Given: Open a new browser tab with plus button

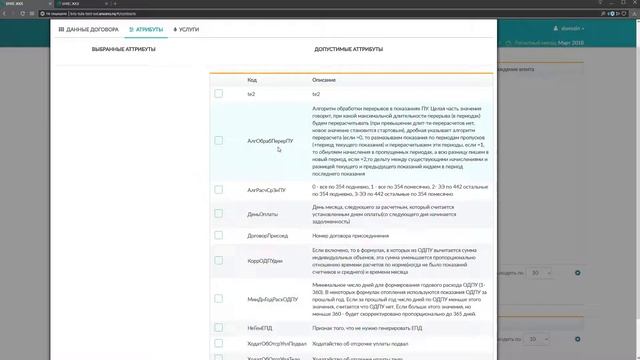Looking at the screenshot, I should [115, 4].
